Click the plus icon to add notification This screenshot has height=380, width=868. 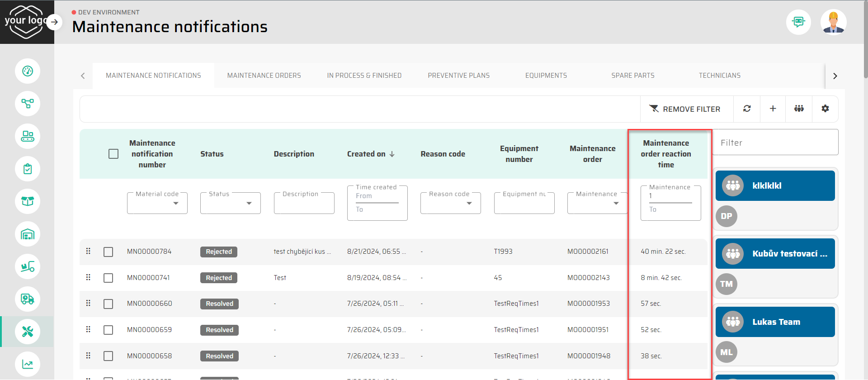click(x=773, y=109)
